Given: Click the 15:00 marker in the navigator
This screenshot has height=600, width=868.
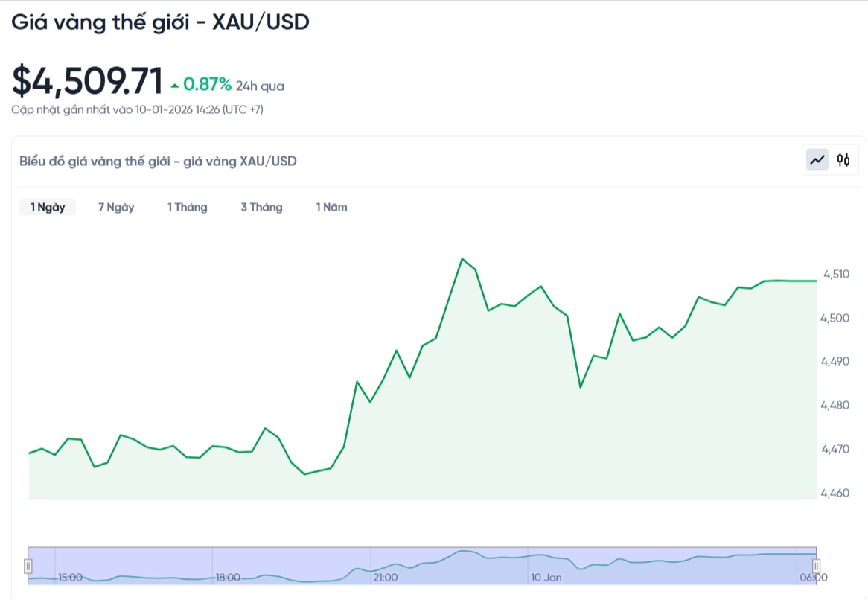Looking at the screenshot, I should (x=70, y=578).
